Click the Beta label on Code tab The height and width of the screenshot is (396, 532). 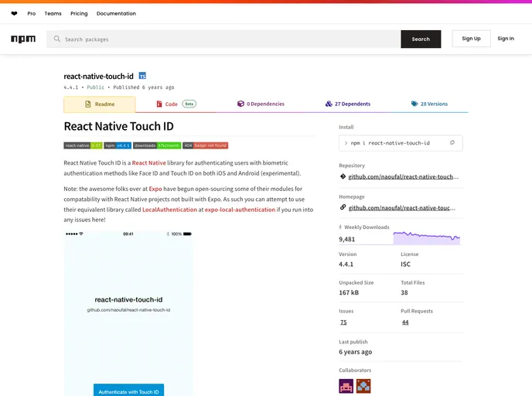[x=189, y=104]
